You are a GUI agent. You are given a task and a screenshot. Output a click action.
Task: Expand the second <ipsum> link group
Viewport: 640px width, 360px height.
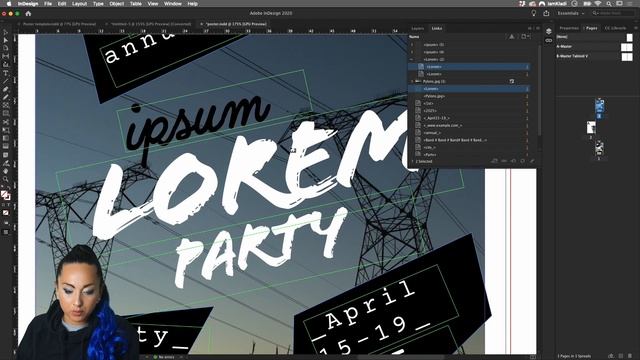click(411, 52)
